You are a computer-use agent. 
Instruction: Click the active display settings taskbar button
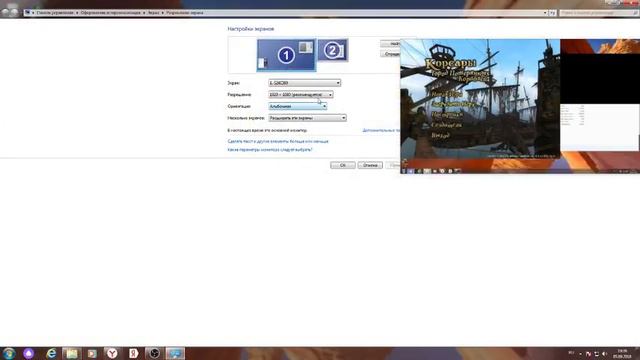click(x=175, y=353)
